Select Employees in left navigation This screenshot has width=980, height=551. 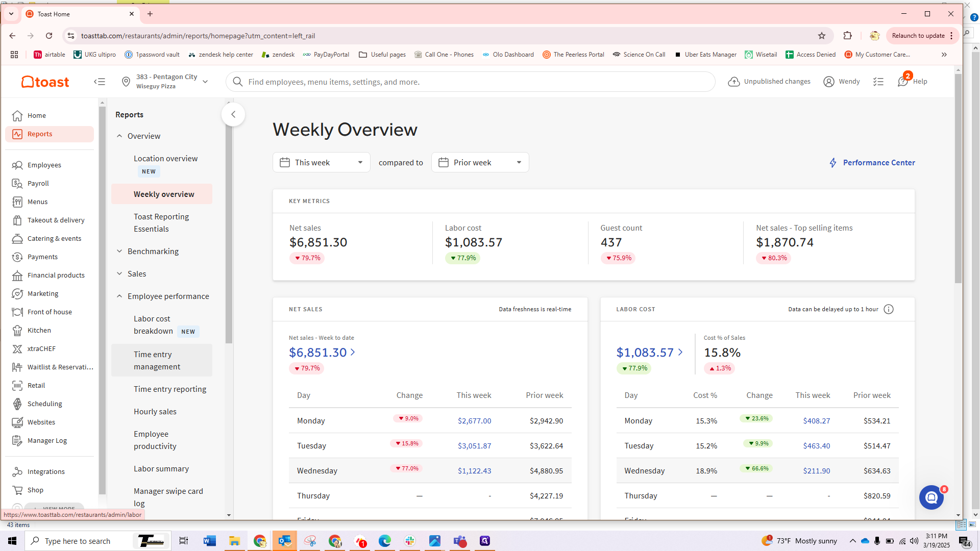click(x=50, y=165)
